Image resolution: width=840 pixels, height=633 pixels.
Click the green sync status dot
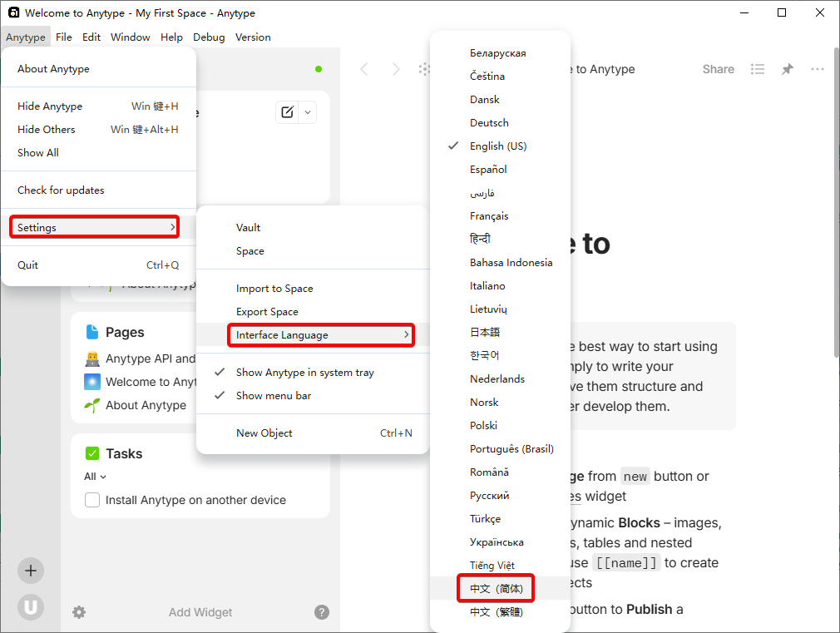click(319, 69)
